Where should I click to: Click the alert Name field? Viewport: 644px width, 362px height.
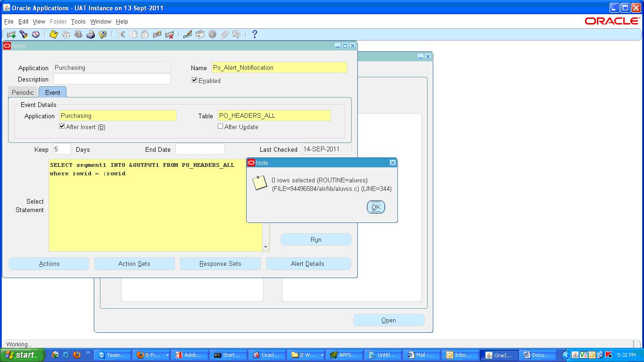coord(280,67)
